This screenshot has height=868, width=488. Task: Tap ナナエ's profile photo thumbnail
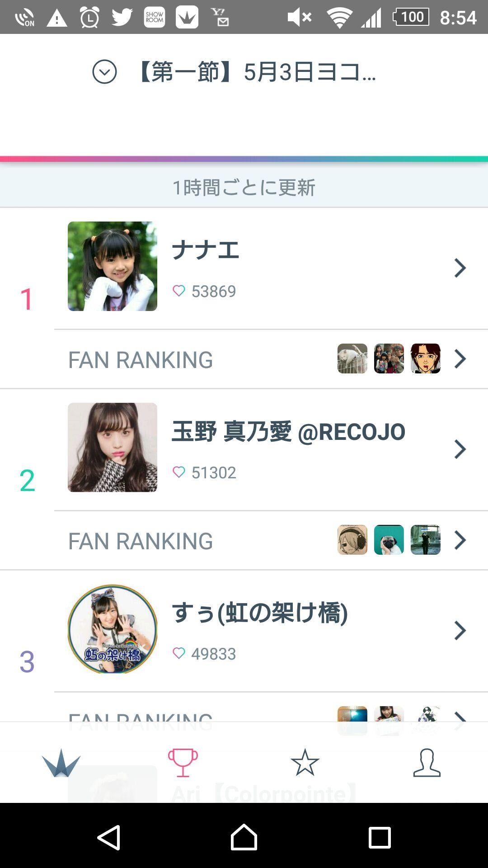pyautogui.click(x=113, y=266)
